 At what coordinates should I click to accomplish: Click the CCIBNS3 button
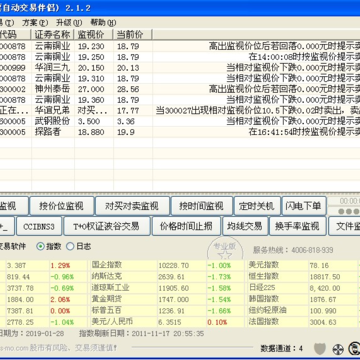(39, 227)
